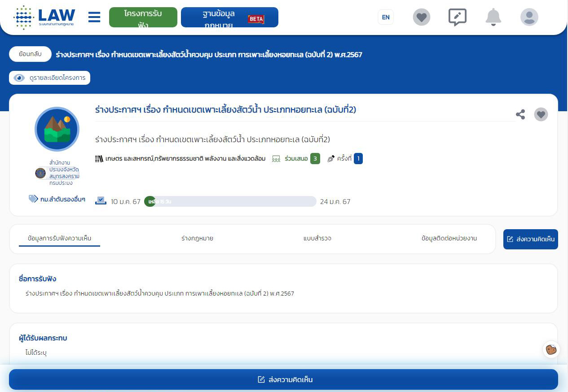Favorite the project using the heart icon
The image size is (568, 392).
pos(541,114)
